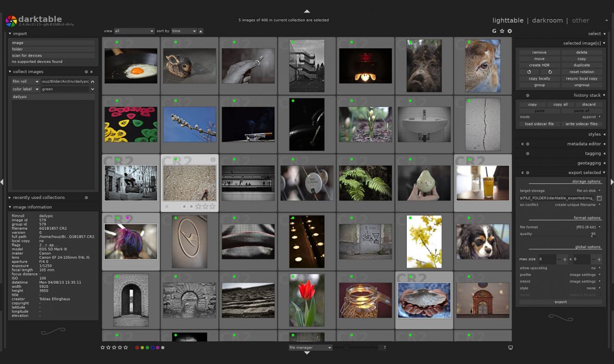614x364 pixels.
Task: Rotate selected images clockwise
Action: coord(550,72)
